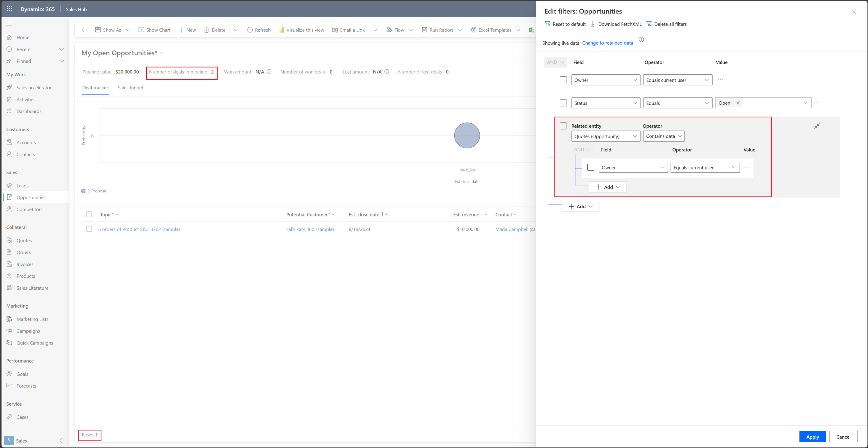Screen dimensions: 868x448
Task: Click Change to retained data link
Action: coord(608,42)
